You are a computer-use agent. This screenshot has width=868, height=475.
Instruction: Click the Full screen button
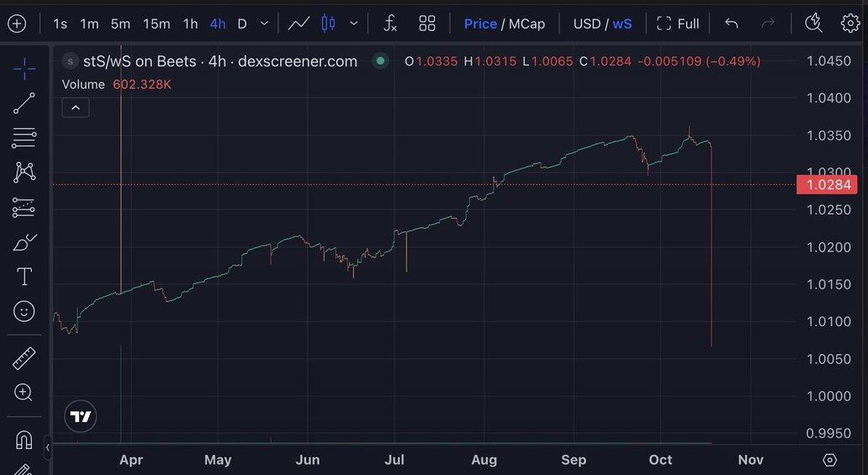(678, 24)
